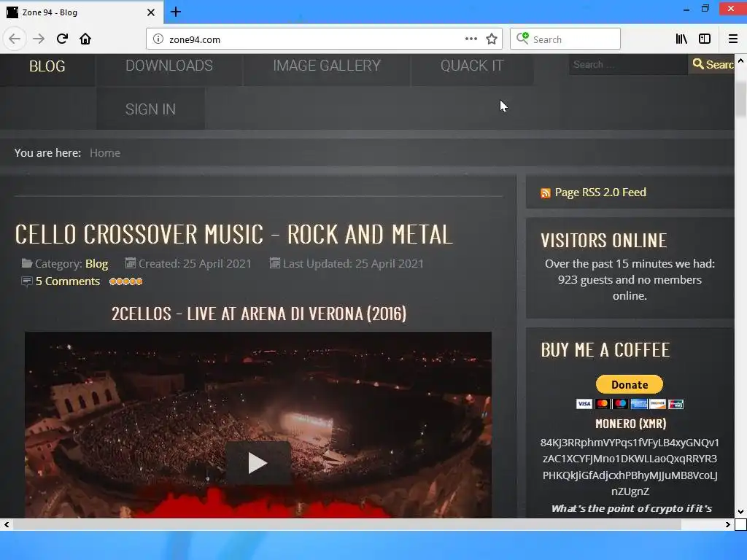Click the horizontal scrollbar right arrow
The image size is (747, 560).
tap(727, 525)
